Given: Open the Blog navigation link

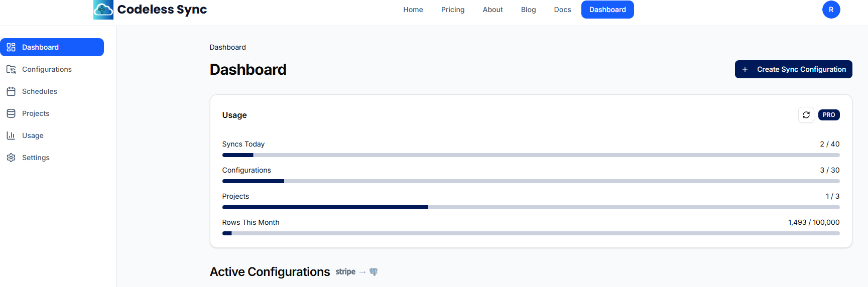Looking at the screenshot, I should 528,10.
